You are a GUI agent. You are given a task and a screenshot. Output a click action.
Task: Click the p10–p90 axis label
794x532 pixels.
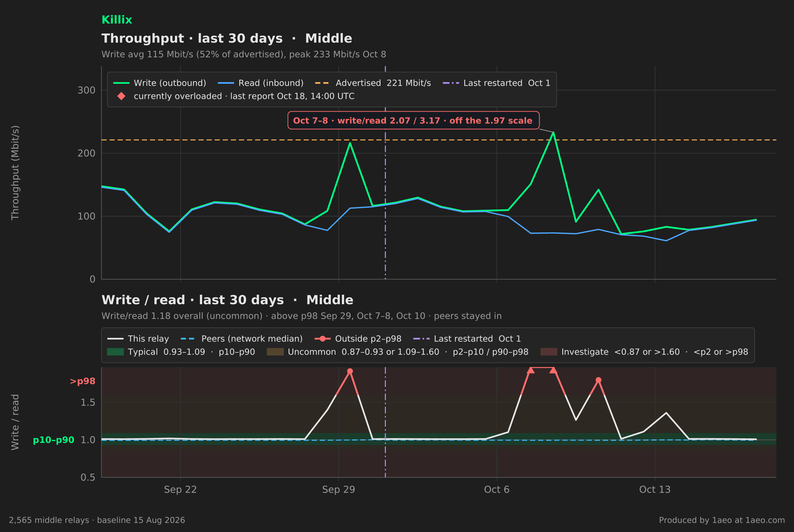pos(54,440)
